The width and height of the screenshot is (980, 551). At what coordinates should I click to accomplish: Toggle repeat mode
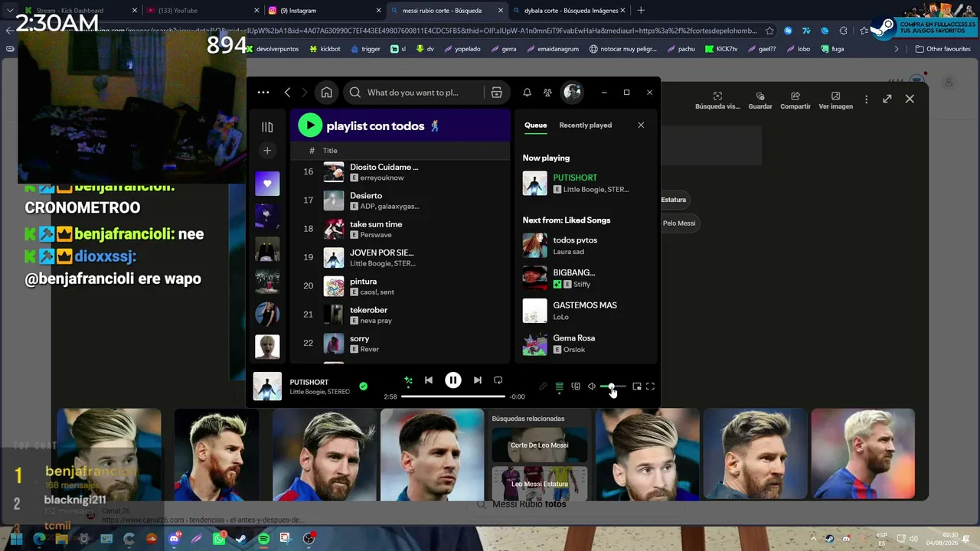(498, 380)
